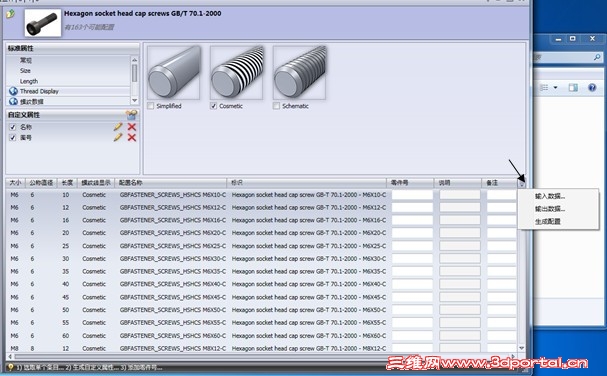This screenshot has height=376, width=607.
Task: Select the GBFASTENER_SCREWS_HSHCS M8X12-C cell
Action: point(173,348)
